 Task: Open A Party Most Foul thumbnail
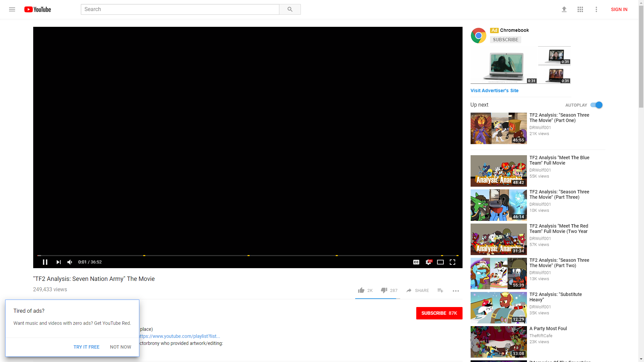pos(499,342)
